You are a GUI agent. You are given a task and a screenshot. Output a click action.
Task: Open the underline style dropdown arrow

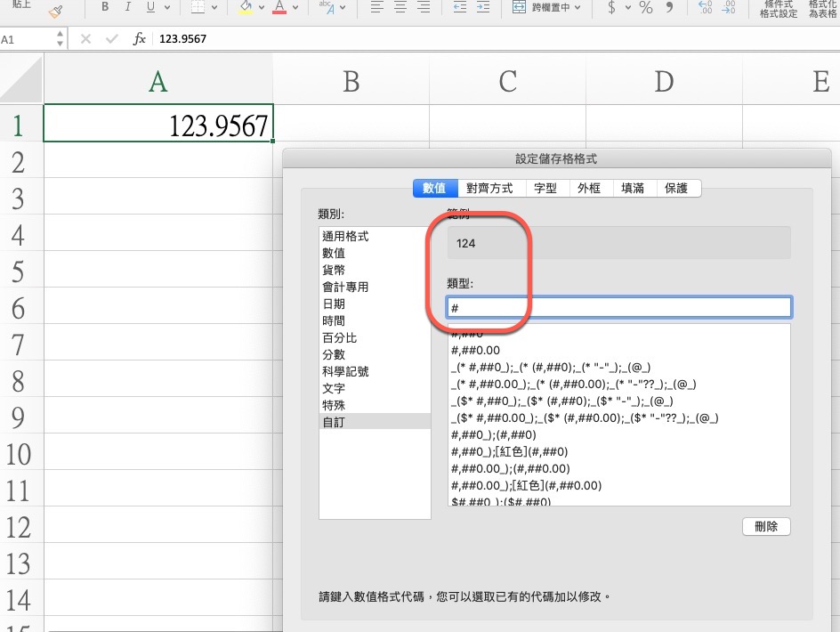pos(170,8)
